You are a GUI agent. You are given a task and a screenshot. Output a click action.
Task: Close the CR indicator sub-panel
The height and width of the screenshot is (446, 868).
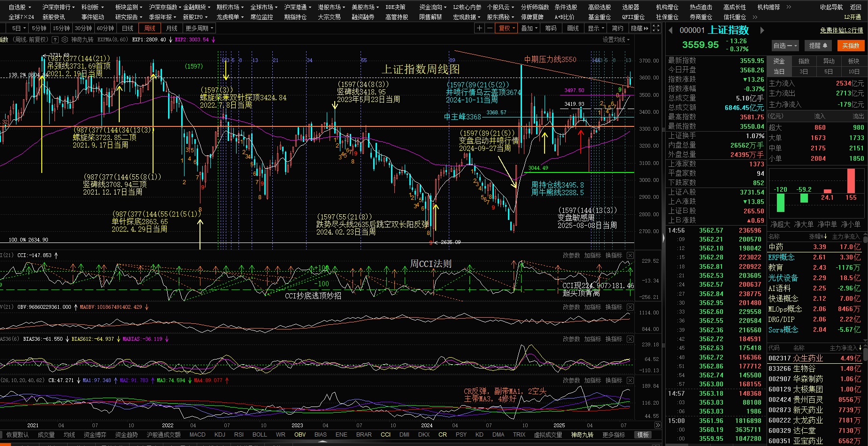point(630,380)
